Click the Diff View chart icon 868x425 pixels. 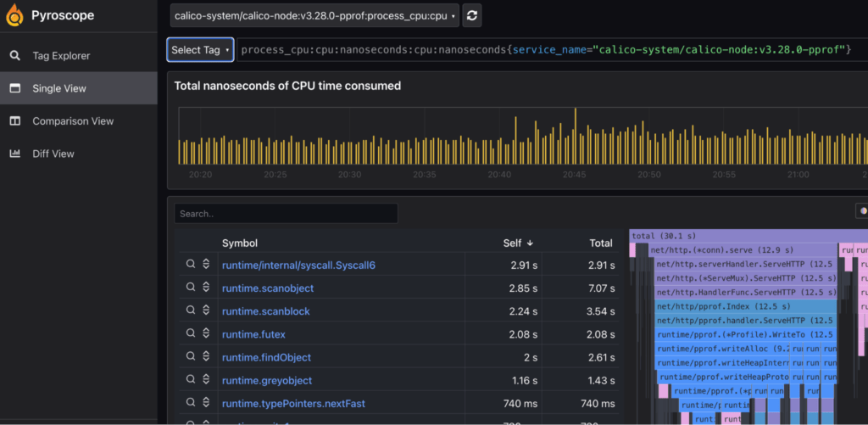coord(15,154)
